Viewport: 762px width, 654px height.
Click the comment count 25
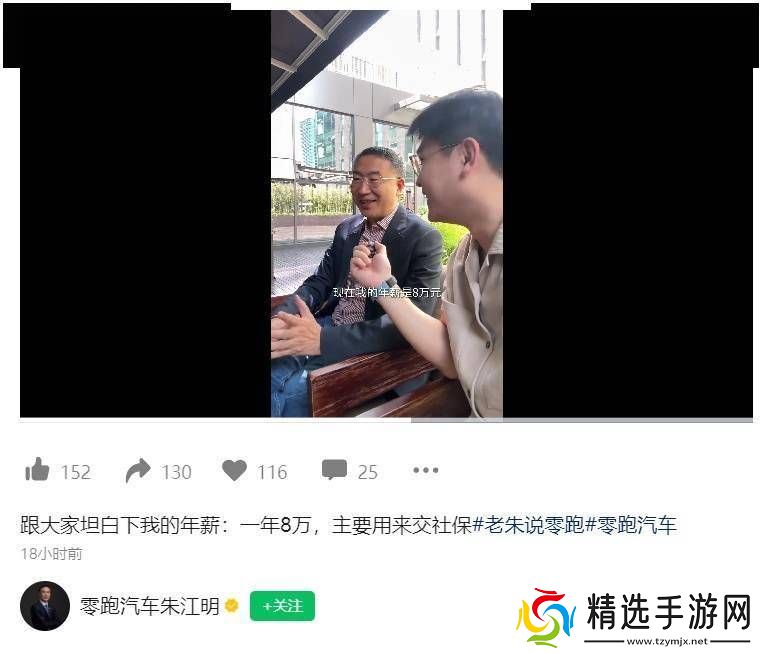[x=367, y=472]
